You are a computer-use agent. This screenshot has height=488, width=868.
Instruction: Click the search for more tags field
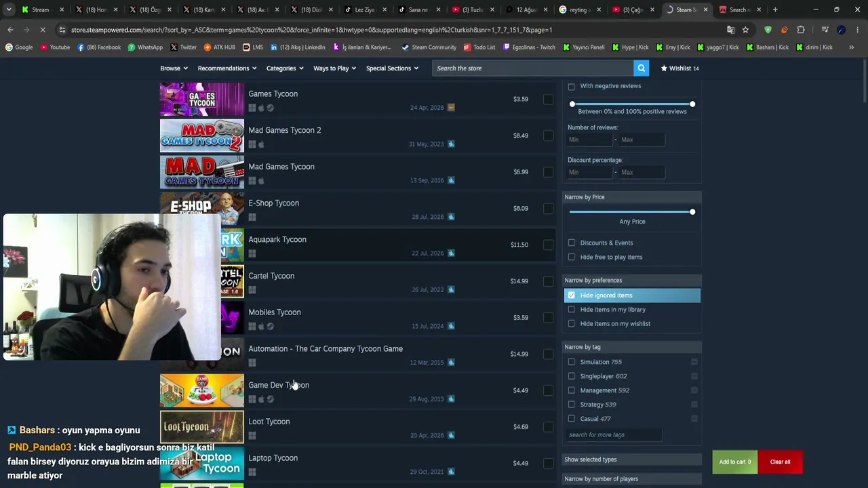tap(614, 435)
